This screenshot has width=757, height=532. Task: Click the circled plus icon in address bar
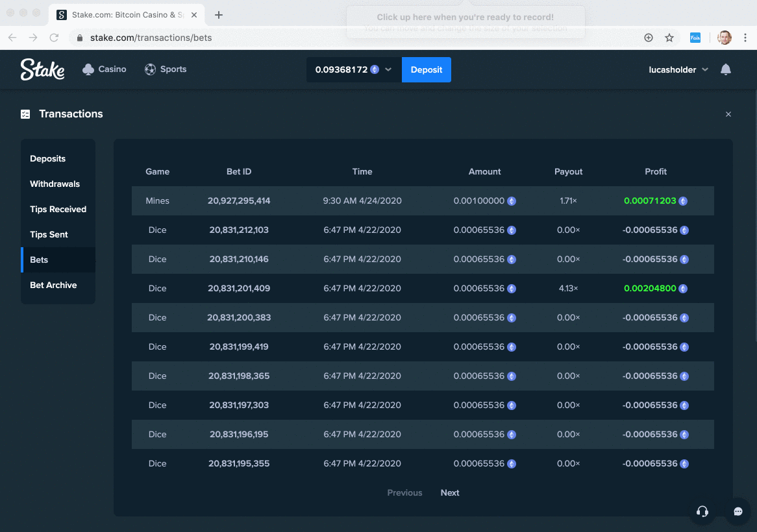click(649, 38)
